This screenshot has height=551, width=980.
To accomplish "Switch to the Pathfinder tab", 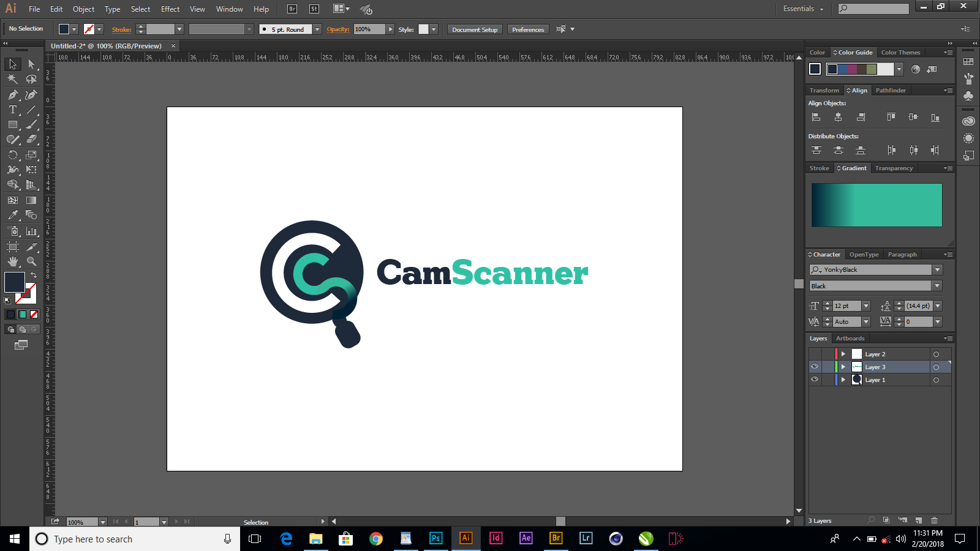I will click(891, 90).
